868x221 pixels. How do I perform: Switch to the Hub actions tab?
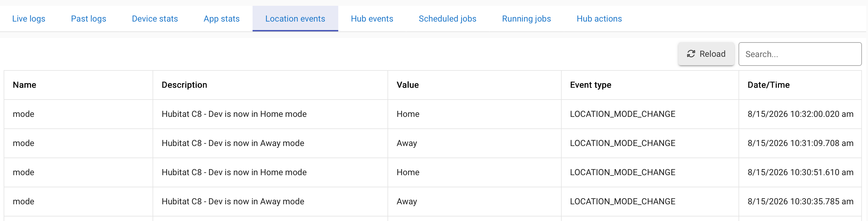tap(599, 19)
